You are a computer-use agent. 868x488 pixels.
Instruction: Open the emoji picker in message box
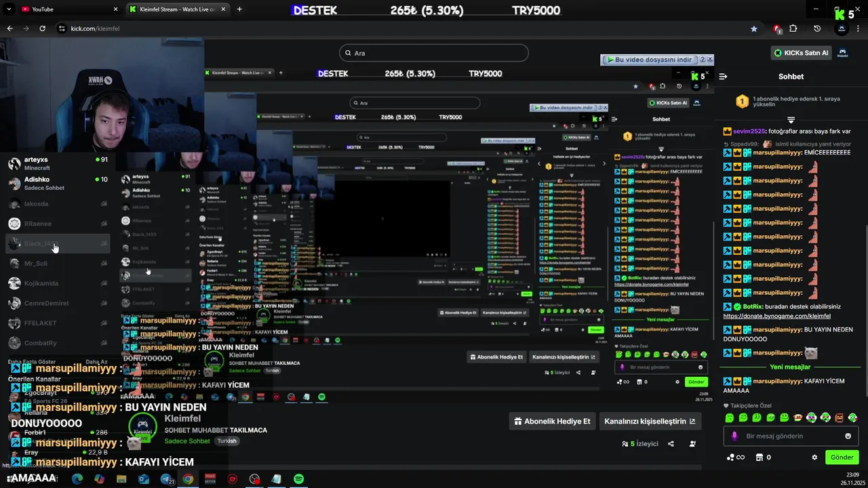(848, 436)
